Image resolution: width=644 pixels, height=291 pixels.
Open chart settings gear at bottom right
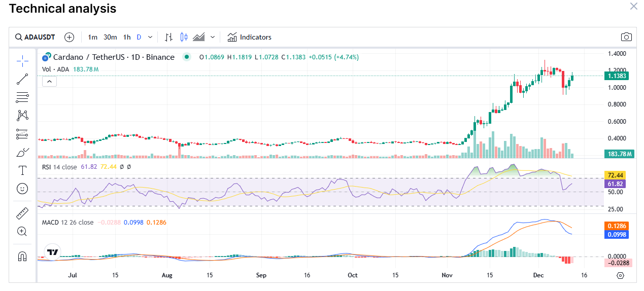620,275
